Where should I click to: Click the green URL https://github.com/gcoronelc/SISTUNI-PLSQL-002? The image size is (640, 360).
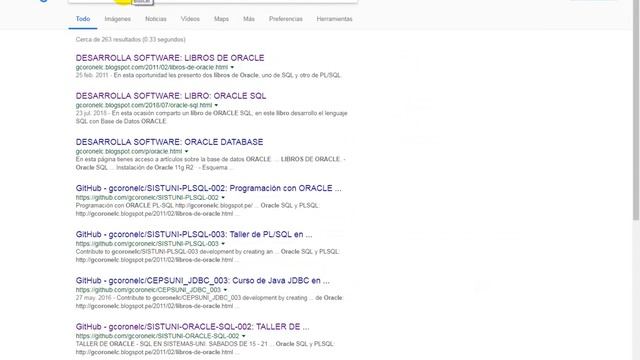pyautogui.click(x=147, y=197)
